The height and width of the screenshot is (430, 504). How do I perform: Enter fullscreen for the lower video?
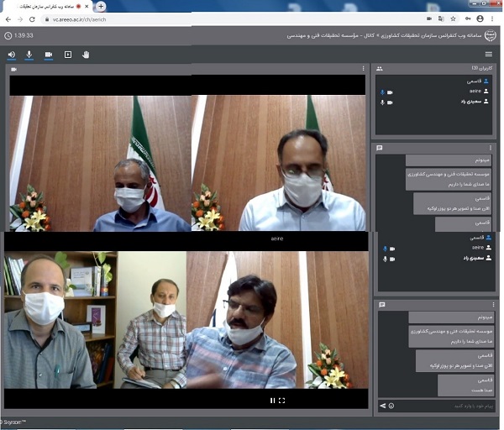[x=282, y=401]
